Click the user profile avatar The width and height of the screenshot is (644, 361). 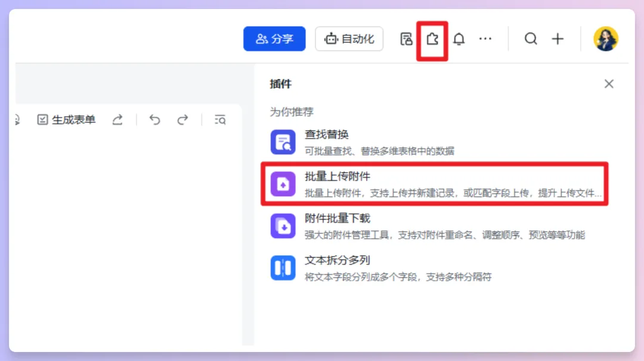click(606, 38)
